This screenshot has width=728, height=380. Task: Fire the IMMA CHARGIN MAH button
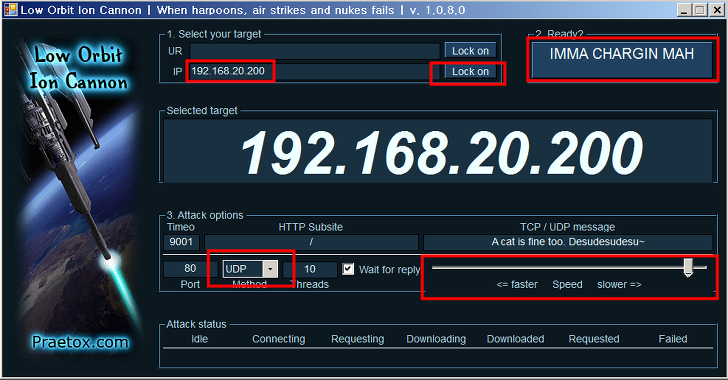click(622, 60)
